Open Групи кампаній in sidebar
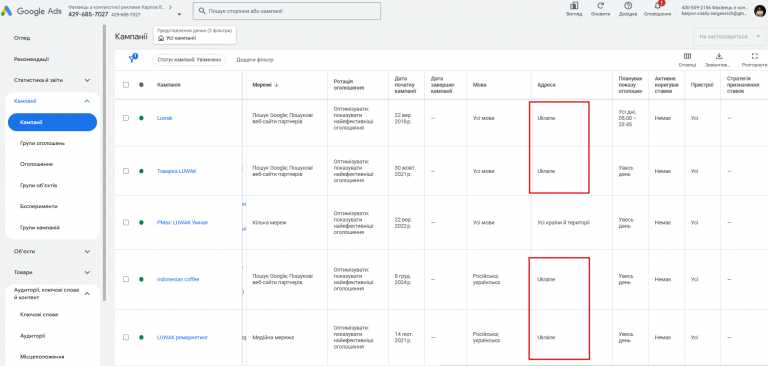 (40, 227)
